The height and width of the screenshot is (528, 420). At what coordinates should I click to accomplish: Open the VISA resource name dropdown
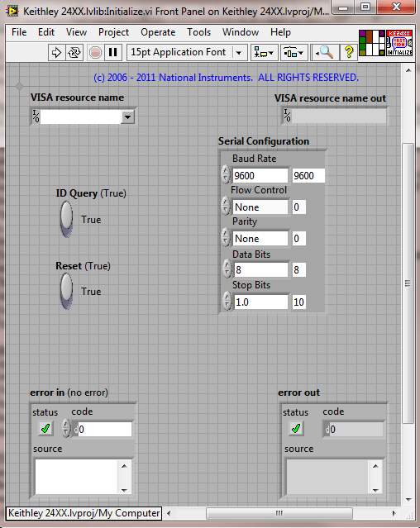tap(127, 117)
